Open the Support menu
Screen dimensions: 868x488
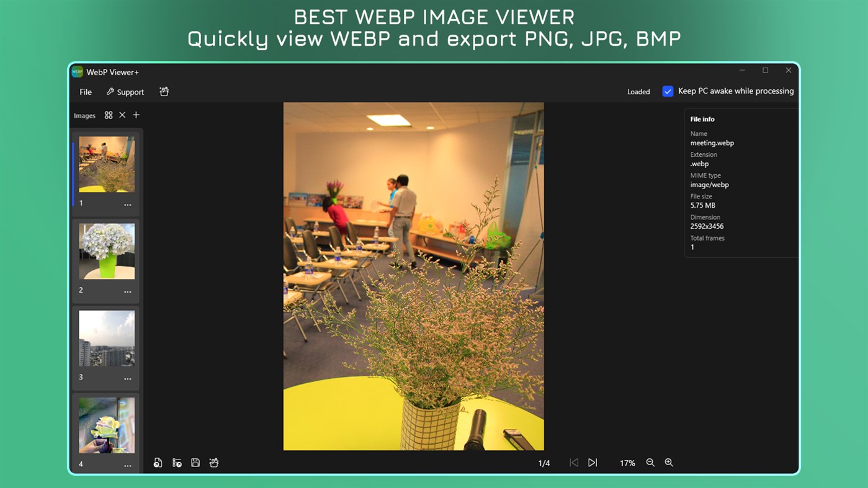tap(129, 92)
